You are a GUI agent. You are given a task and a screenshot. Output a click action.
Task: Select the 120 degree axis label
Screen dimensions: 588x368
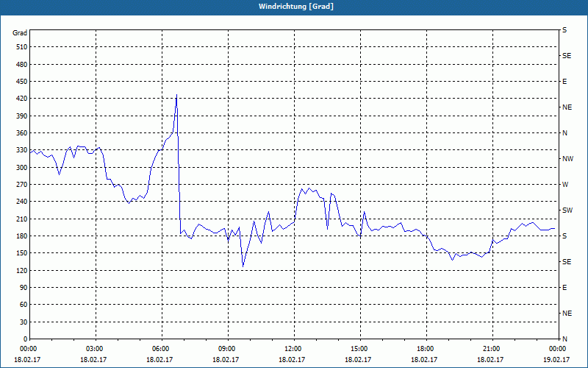click(22, 270)
